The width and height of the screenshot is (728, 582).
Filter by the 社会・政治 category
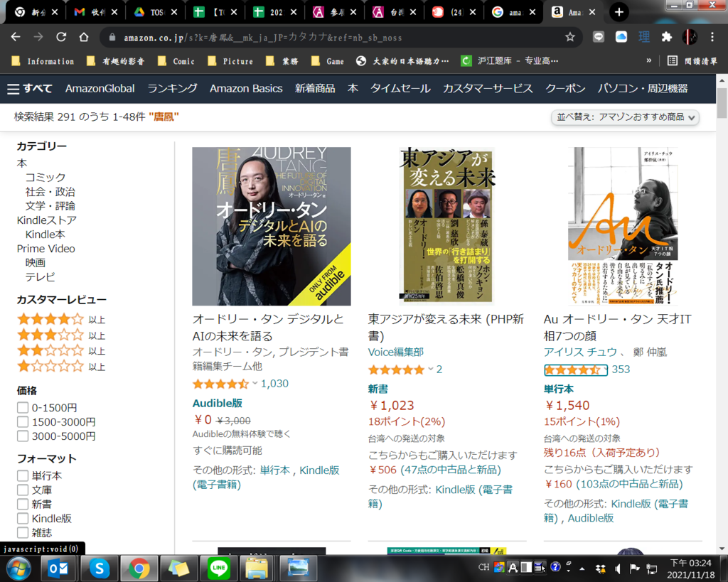coord(50,192)
